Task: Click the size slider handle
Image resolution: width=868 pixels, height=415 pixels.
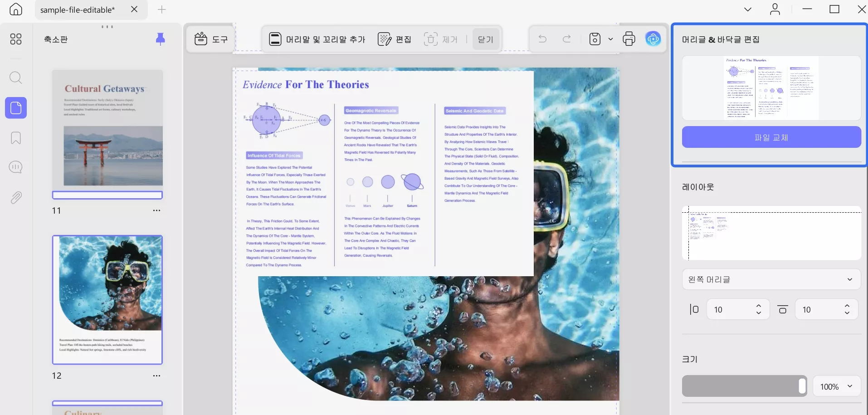Action: [802, 386]
